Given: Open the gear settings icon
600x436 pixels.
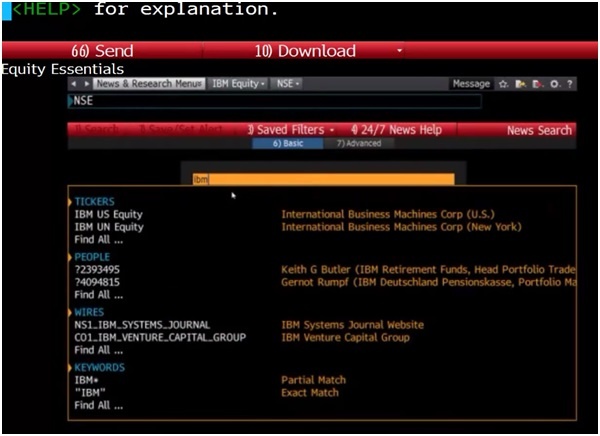Looking at the screenshot, I should point(555,84).
